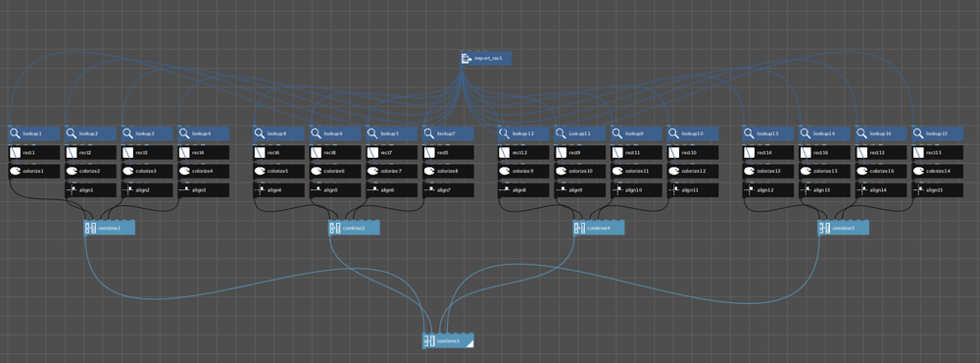980x363 pixels.
Task: Select the colorize2 node
Action: coord(90,171)
